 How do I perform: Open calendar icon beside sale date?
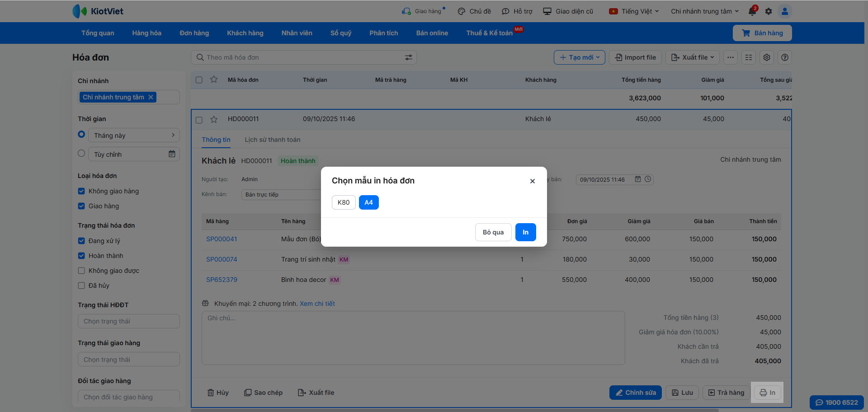638,179
